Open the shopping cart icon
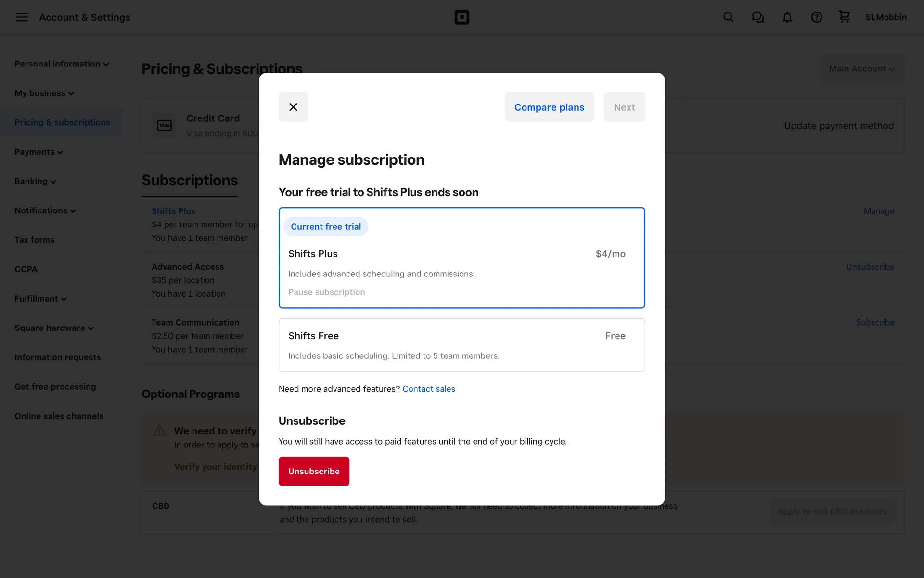This screenshot has width=924, height=578. coord(844,17)
